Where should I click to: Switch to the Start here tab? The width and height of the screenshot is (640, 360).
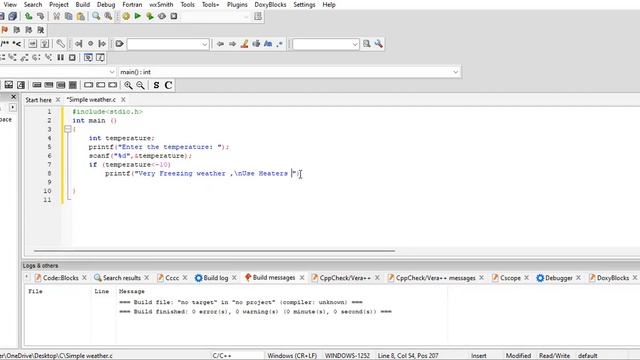click(x=38, y=100)
